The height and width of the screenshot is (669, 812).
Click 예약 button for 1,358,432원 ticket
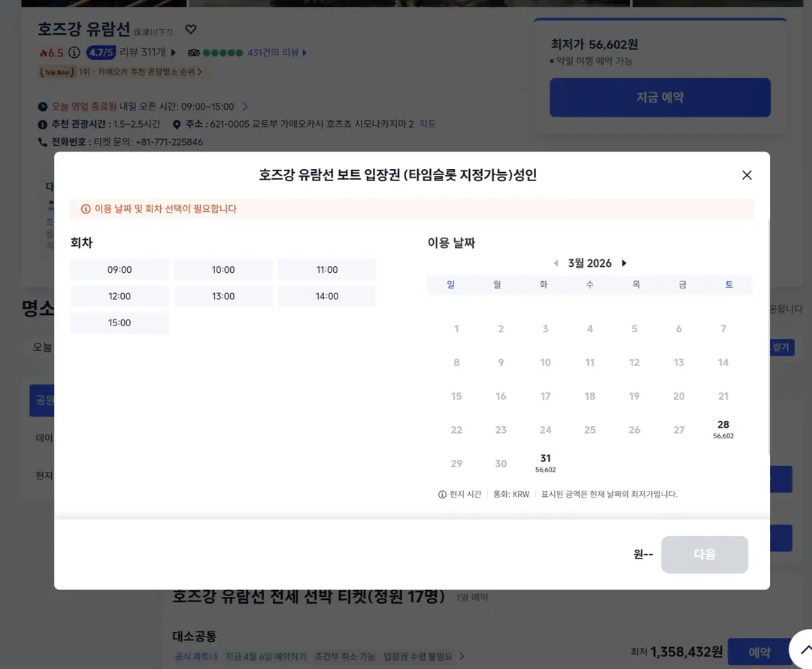(x=759, y=652)
